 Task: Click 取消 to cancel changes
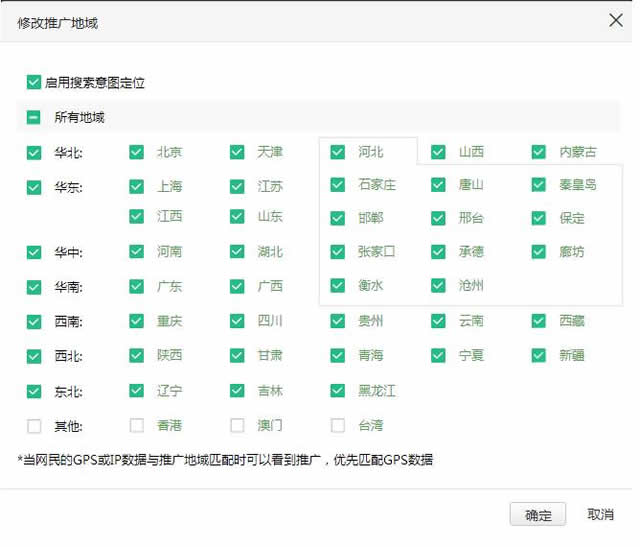[x=600, y=514]
